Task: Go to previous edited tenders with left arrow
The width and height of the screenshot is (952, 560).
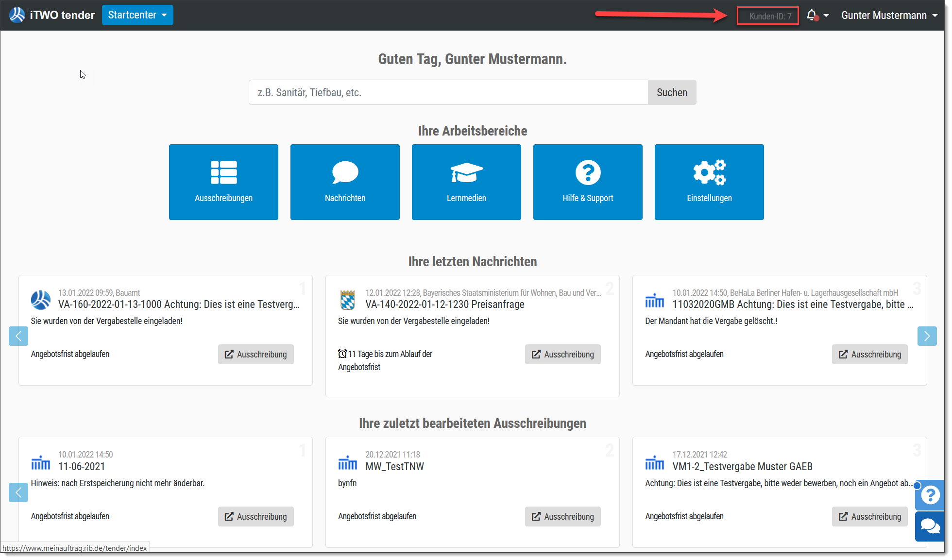Action: (18, 492)
